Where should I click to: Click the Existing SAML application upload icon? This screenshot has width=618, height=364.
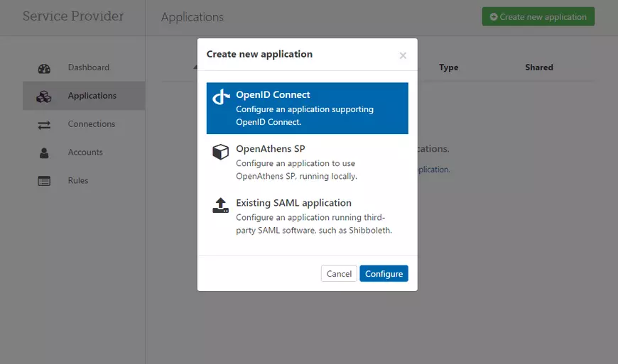pos(221,205)
